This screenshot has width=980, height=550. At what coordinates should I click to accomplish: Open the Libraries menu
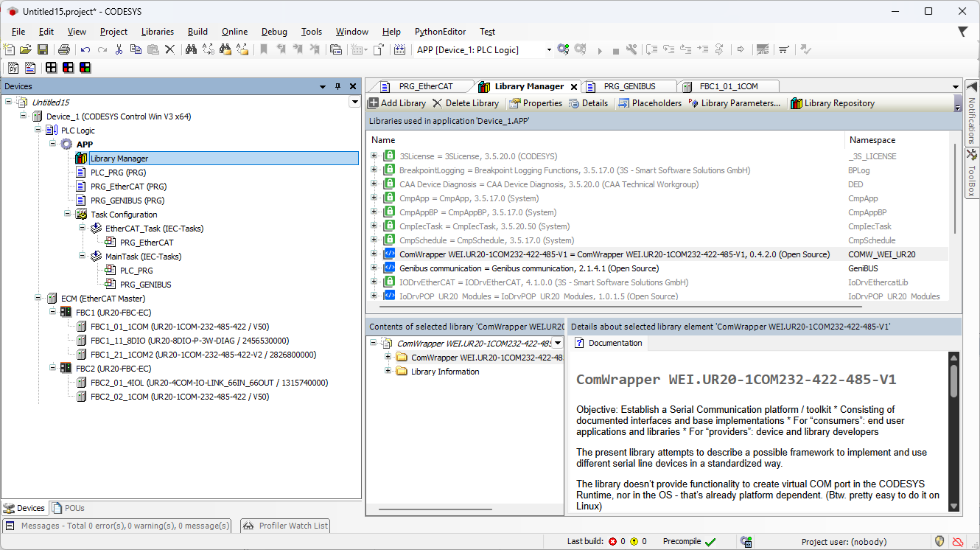[158, 32]
